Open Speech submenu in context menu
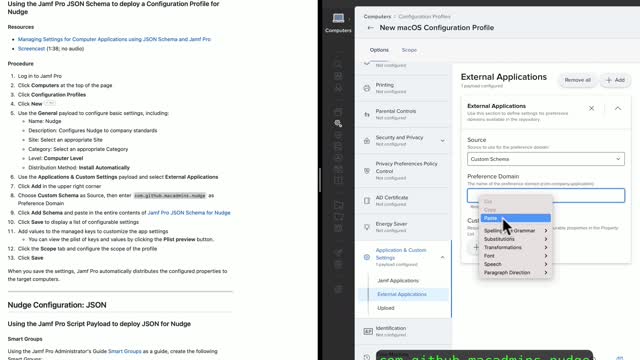Screen dimensions: 640x360 516,264
